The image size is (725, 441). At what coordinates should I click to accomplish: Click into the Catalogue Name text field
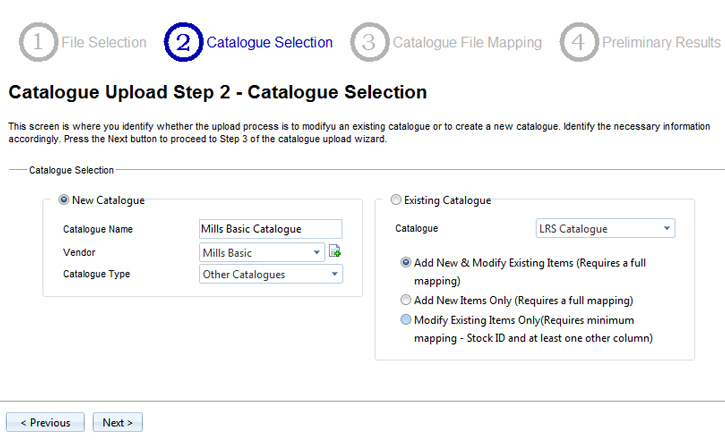[271, 229]
